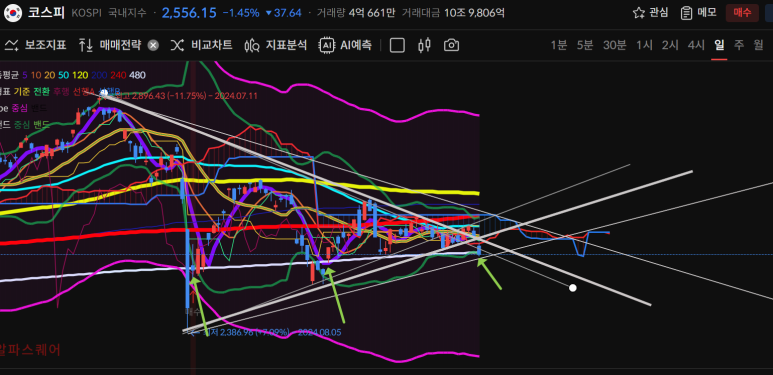Viewport: 773px width, 375px height.
Task: Open 매매전략 trading strategy tool
Action: (110, 45)
